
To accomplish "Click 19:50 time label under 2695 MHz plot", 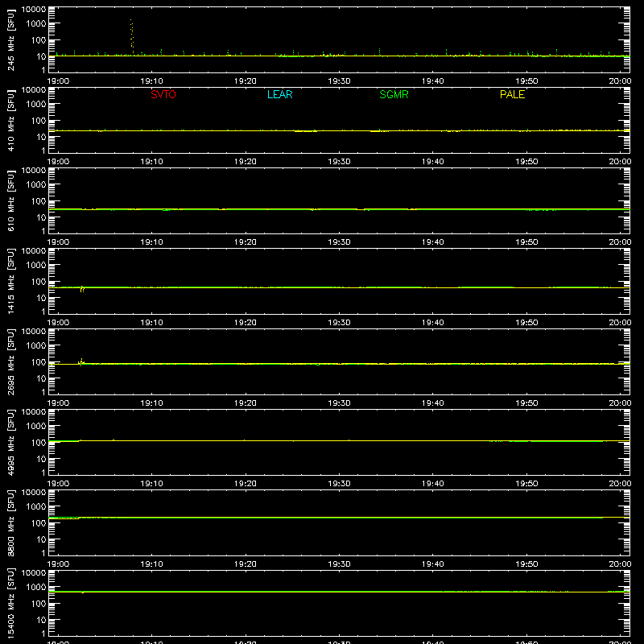I will coord(526,403).
